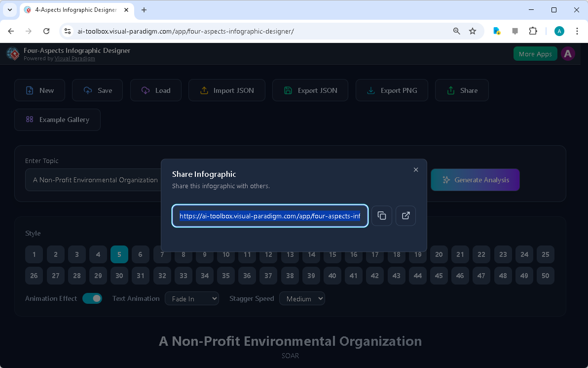Open the Example Gallery grid icon
Viewport: 588px width, 368px height.
click(29, 120)
